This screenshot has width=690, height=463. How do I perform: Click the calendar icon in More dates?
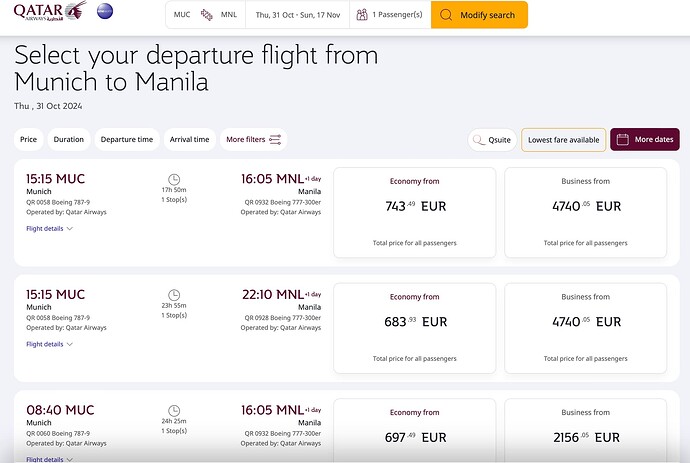pos(623,140)
